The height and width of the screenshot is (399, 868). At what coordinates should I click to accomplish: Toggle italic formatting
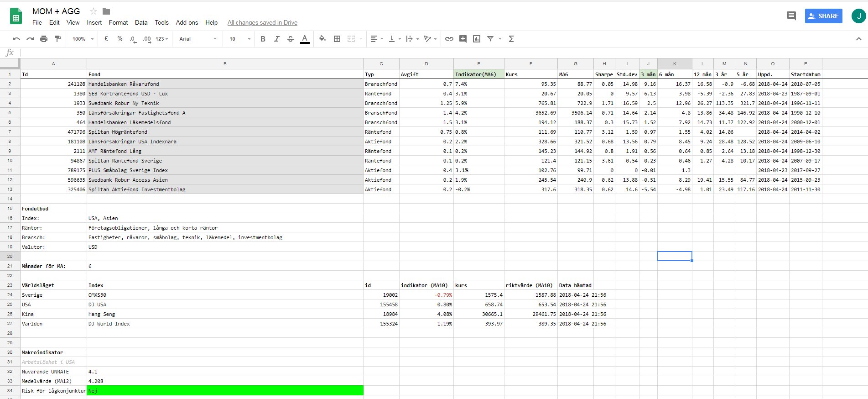pyautogui.click(x=276, y=39)
